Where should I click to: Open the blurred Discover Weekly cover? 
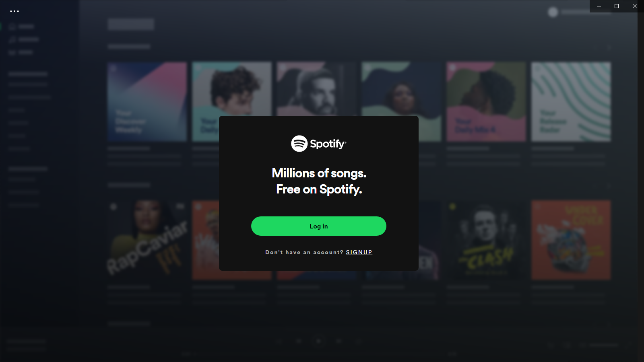coord(147,102)
